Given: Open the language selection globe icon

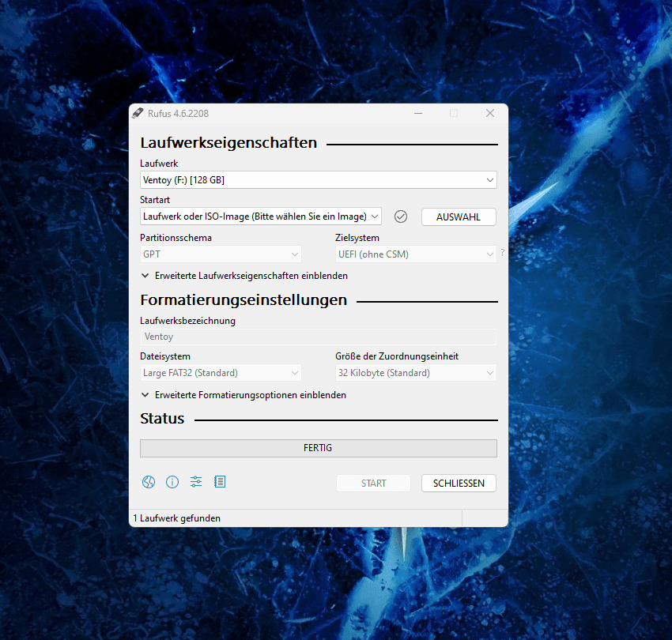Looking at the screenshot, I should point(149,482).
